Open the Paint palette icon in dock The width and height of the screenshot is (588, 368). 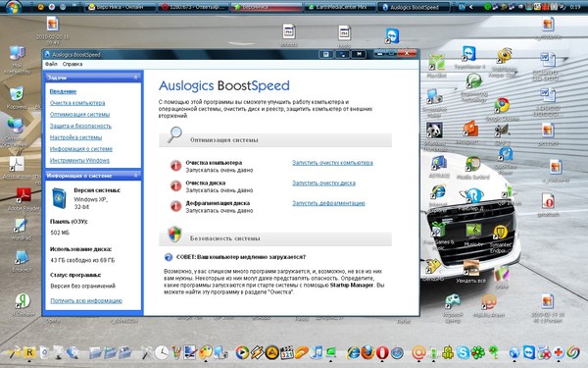point(206,353)
